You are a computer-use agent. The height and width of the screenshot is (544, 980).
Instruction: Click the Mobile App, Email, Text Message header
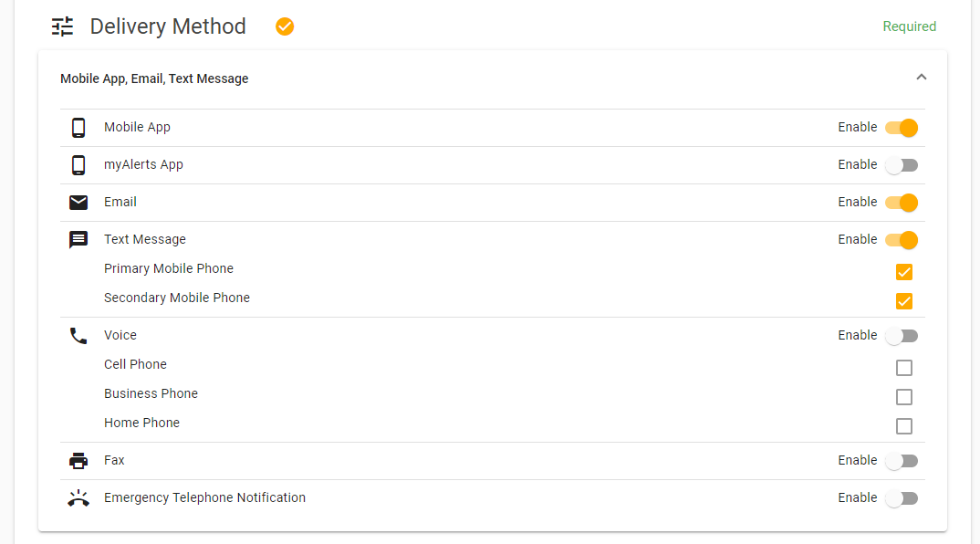[x=154, y=78]
